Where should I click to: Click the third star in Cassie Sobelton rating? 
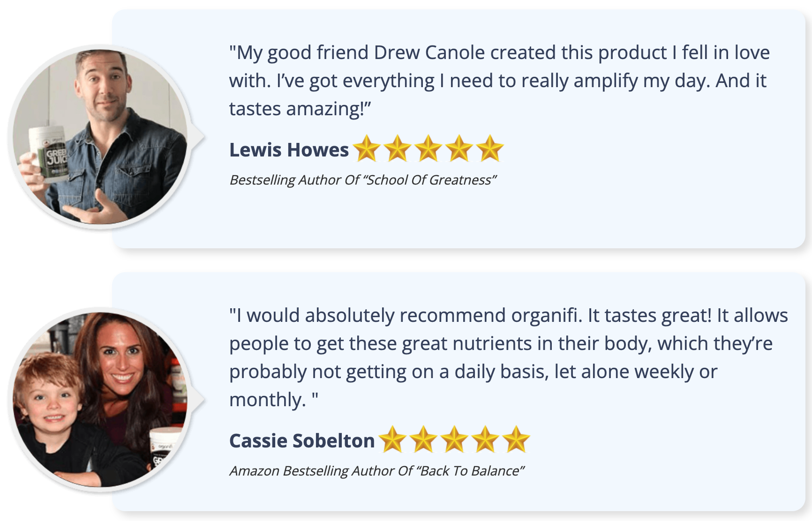point(454,439)
